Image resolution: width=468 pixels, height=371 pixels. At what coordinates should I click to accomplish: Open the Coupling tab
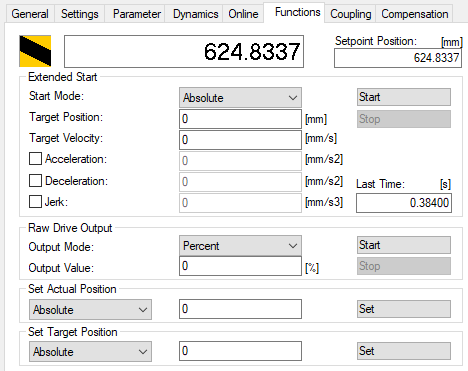(x=351, y=14)
